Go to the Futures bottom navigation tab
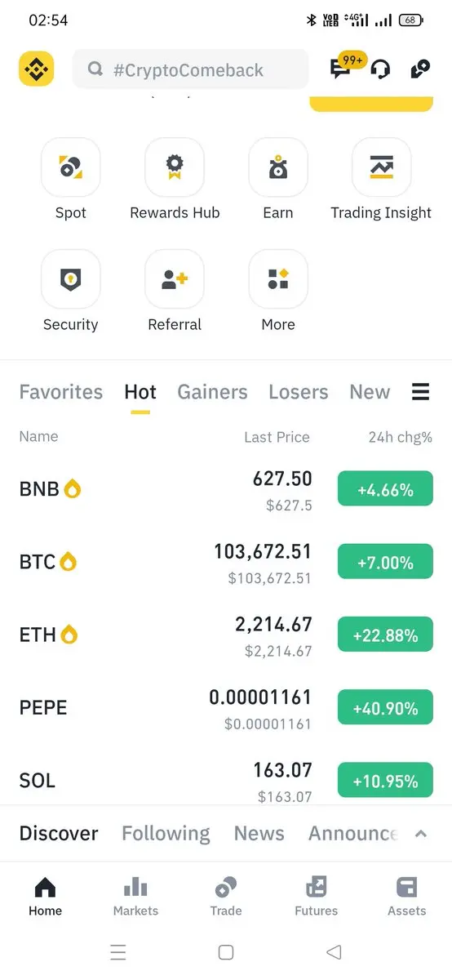The image size is (452, 980). click(x=317, y=897)
